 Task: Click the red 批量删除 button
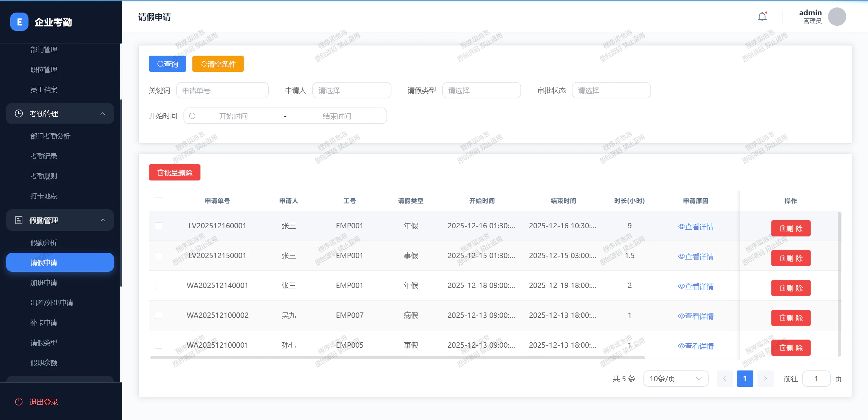point(175,172)
